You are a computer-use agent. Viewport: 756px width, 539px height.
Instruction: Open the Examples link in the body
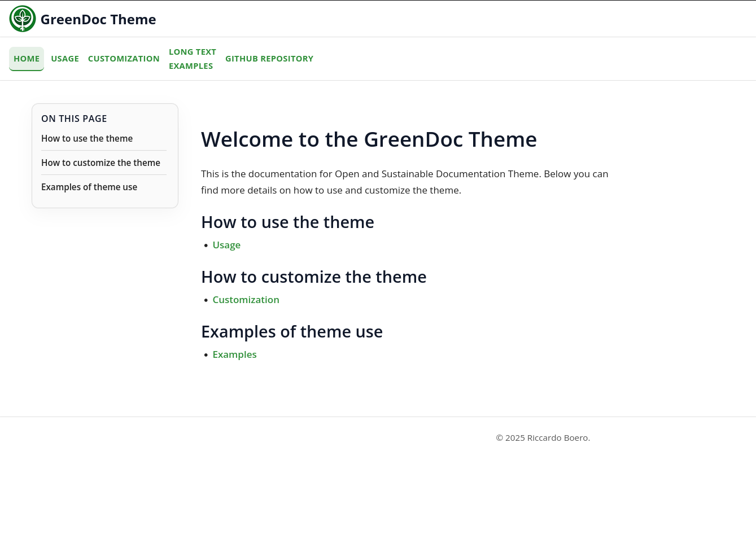(234, 354)
